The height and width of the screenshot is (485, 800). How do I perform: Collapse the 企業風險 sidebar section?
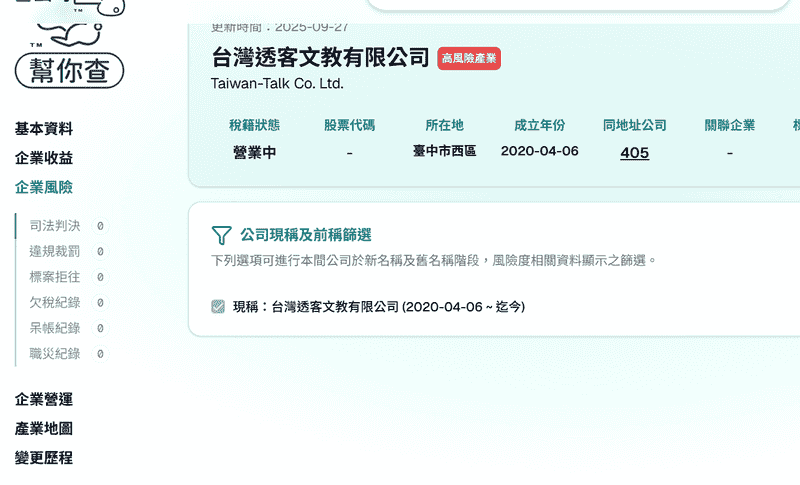[x=44, y=187]
